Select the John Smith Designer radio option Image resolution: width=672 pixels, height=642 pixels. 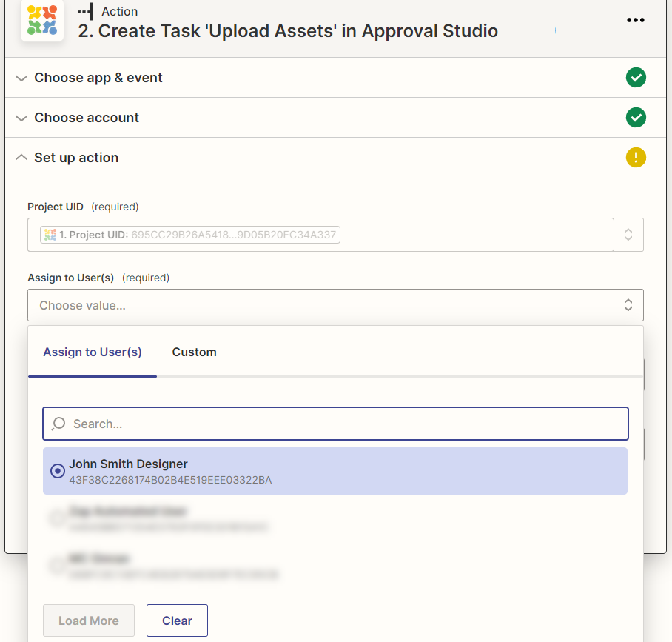click(57, 471)
